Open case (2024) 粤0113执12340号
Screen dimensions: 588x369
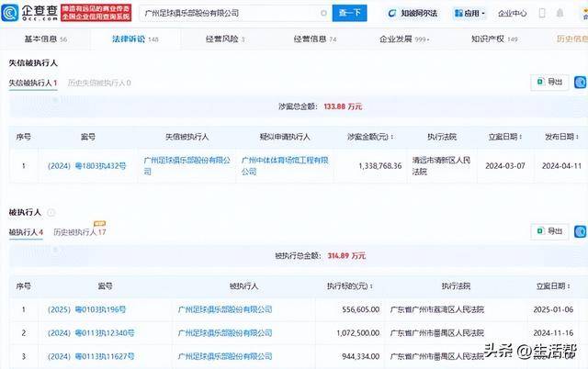91,333
